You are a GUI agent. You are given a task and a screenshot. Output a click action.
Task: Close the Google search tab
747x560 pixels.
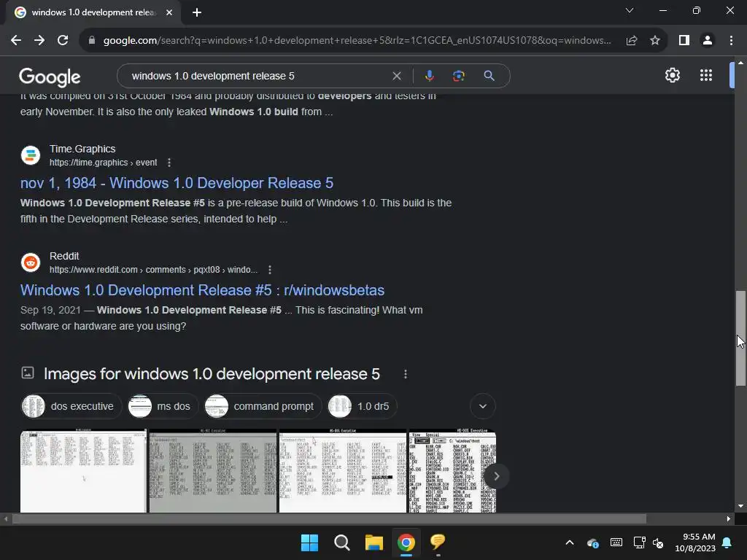click(x=169, y=12)
